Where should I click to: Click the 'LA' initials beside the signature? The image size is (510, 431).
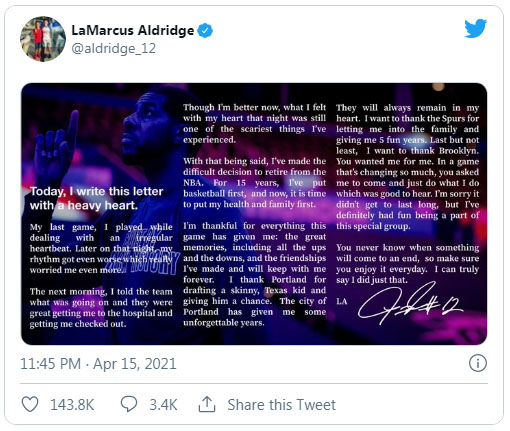(x=342, y=302)
